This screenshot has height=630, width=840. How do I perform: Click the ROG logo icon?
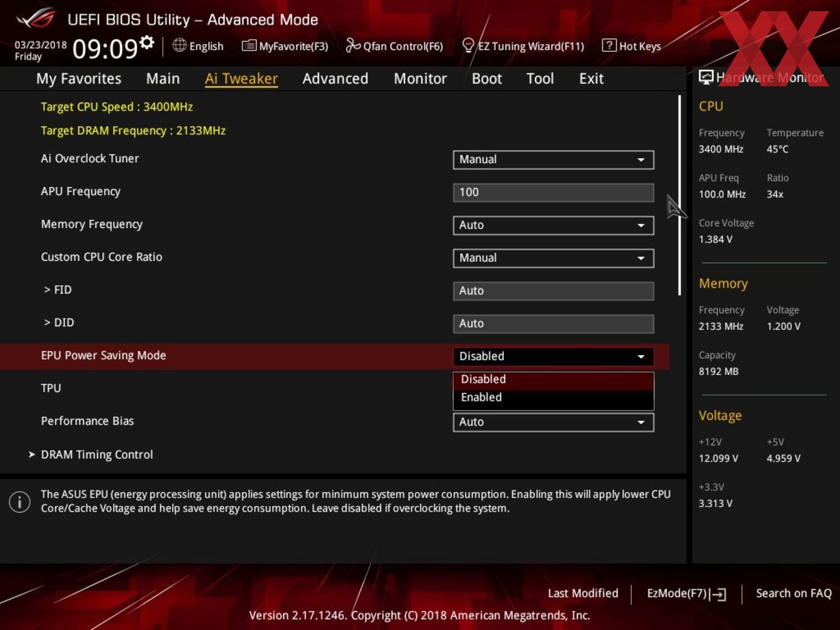(x=35, y=19)
